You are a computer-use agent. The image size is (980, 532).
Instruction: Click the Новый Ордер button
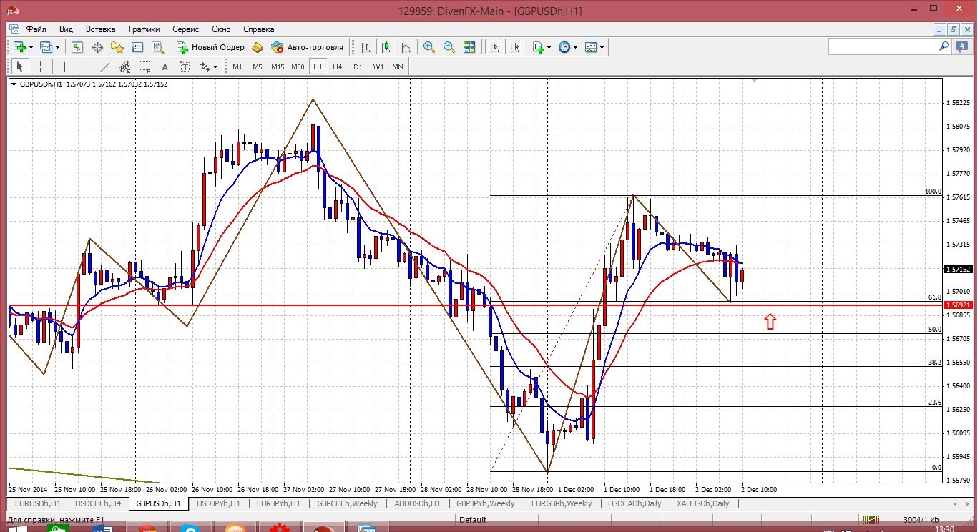[211, 47]
